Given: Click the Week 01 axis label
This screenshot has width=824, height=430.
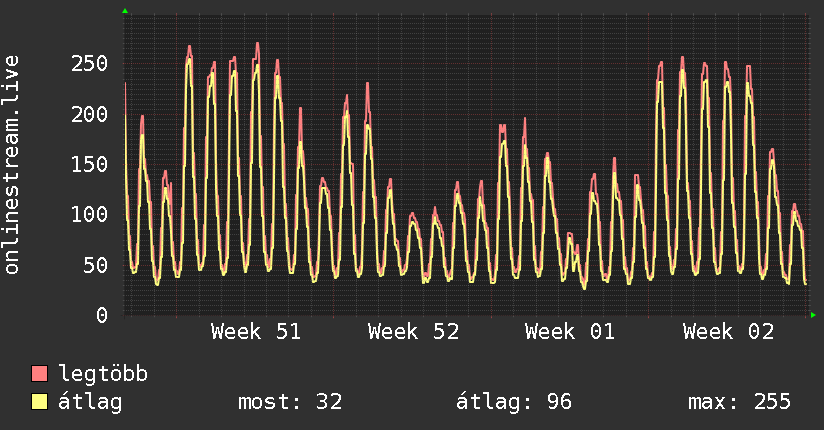Looking at the screenshot, I should coord(570,332).
